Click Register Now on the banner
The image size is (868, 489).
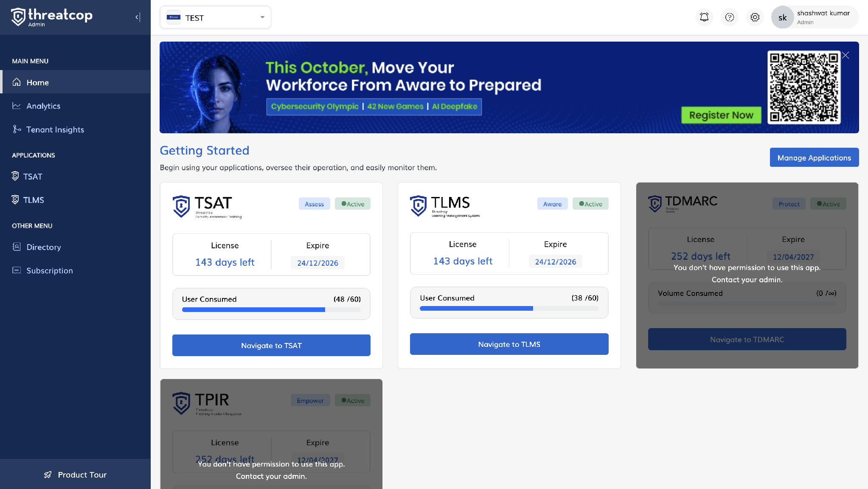(721, 115)
